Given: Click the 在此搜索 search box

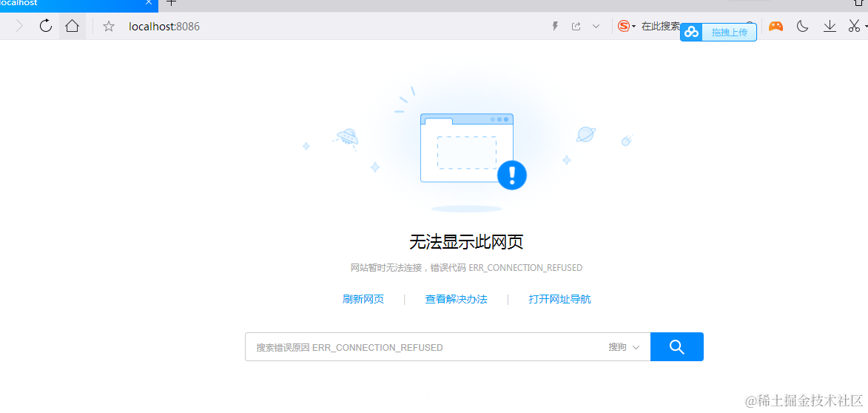Looking at the screenshot, I should click(x=660, y=26).
